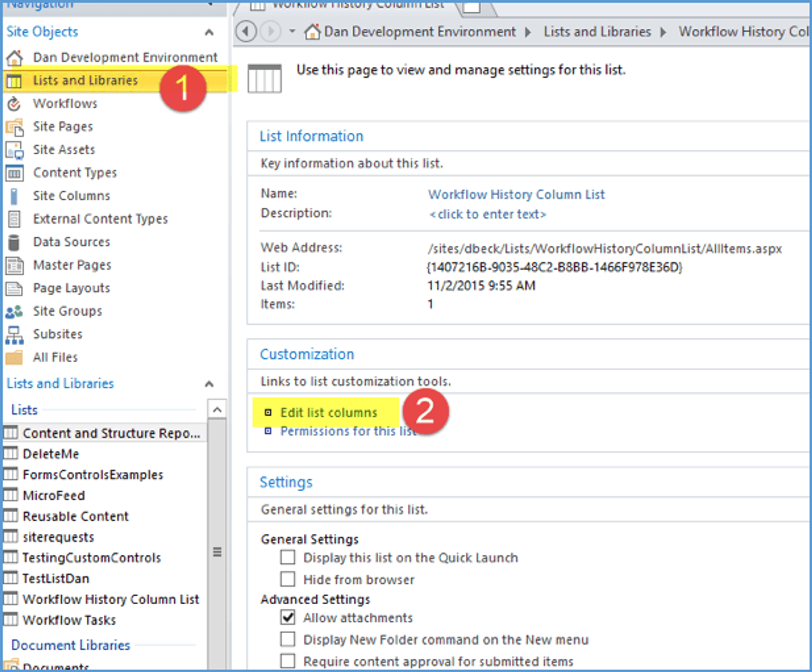812x672 pixels.
Task: Check Require content approval for submitted items
Action: coord(288,661)
